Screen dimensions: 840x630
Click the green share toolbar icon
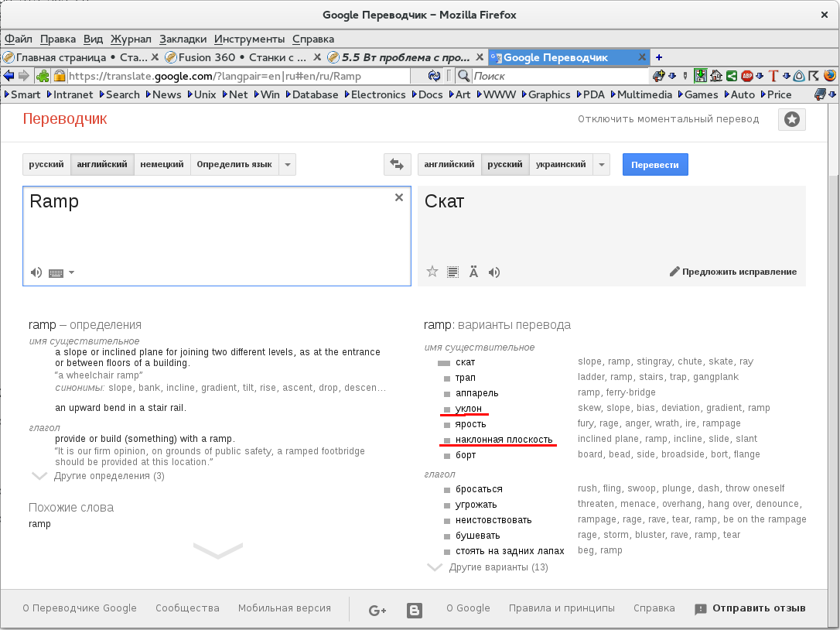[731, 76]
